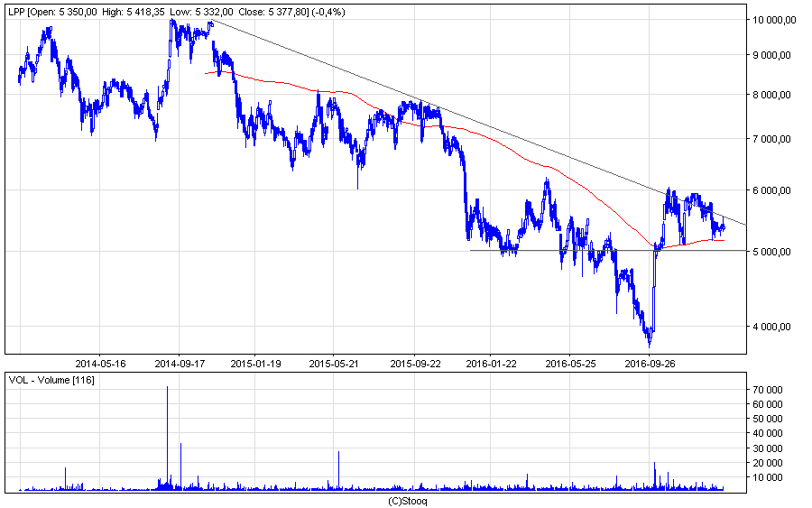Select the 50 000 volume axis label
This screenshot has height=508, width=812.
pos(769,419)
